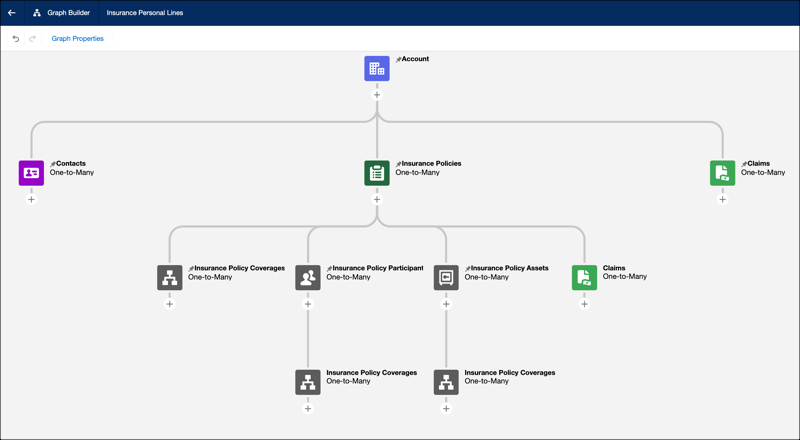Add child under Assets' Insurance Policy Coverages

(x=446, y=409)
